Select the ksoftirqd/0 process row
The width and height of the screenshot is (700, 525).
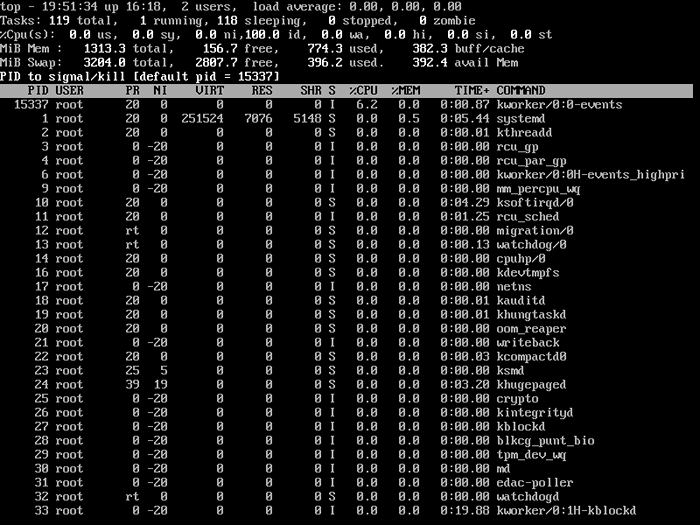click(346, 203)
